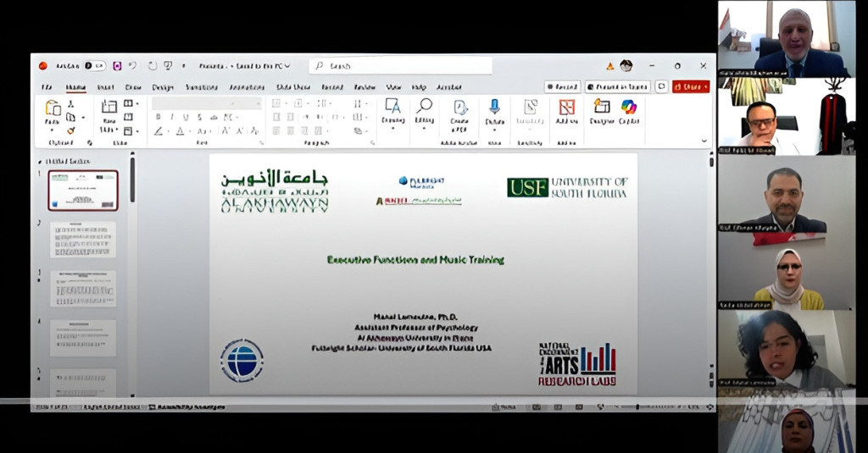
Task: Click the Arts Research Labs logo on slide
Action: coord(577,364)
